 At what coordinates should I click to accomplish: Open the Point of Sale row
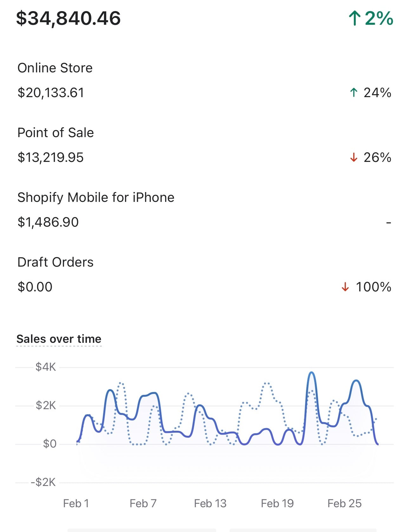(204, 145)
